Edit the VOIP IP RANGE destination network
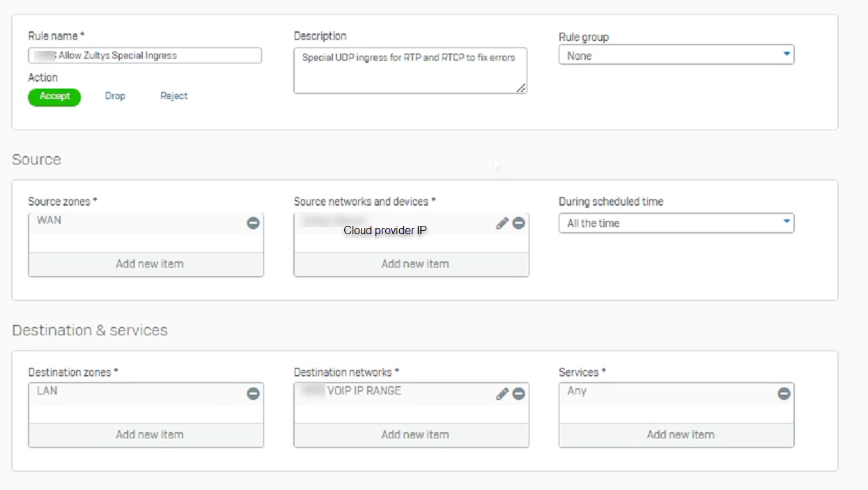 pos(502,394)
